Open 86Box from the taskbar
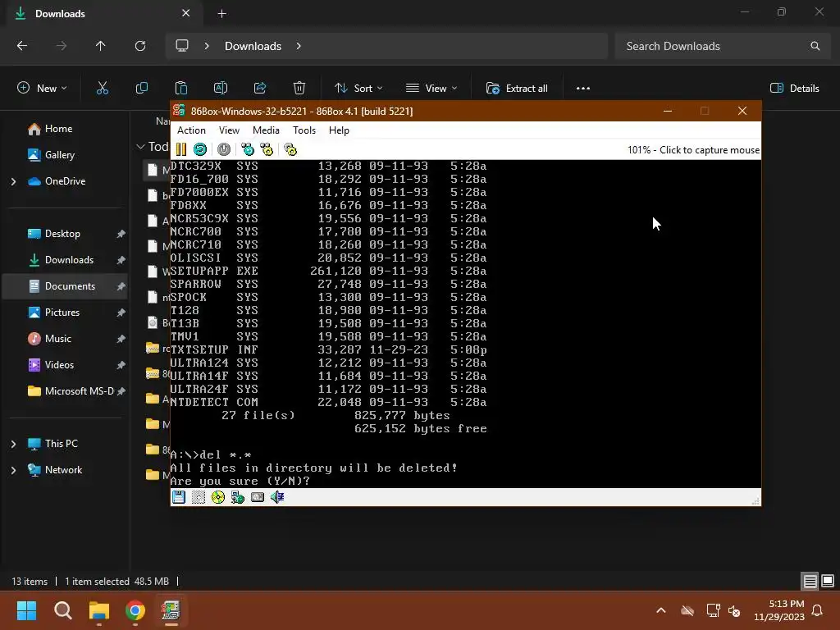This screenshot has height=630, width=840. 171,610
